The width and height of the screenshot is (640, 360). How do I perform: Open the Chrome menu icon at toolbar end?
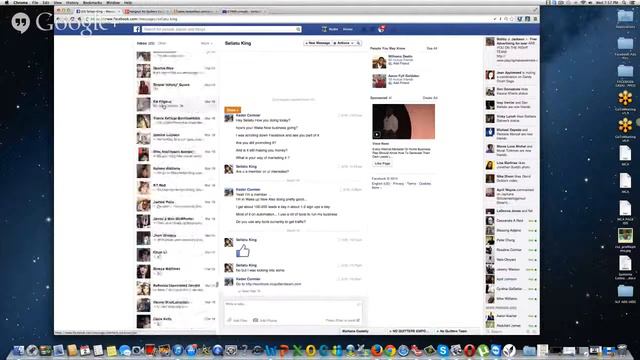point(535,19)
